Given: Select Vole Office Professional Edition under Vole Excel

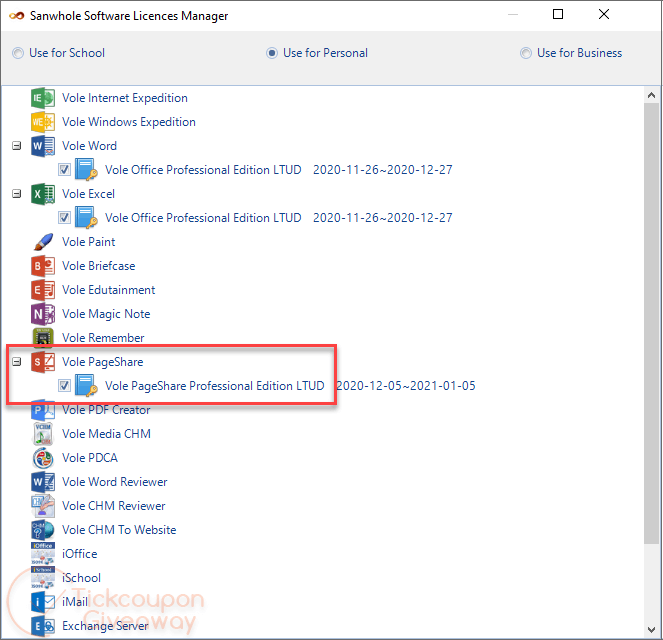Looking at the screenshot, I should (x=203, y=218).
